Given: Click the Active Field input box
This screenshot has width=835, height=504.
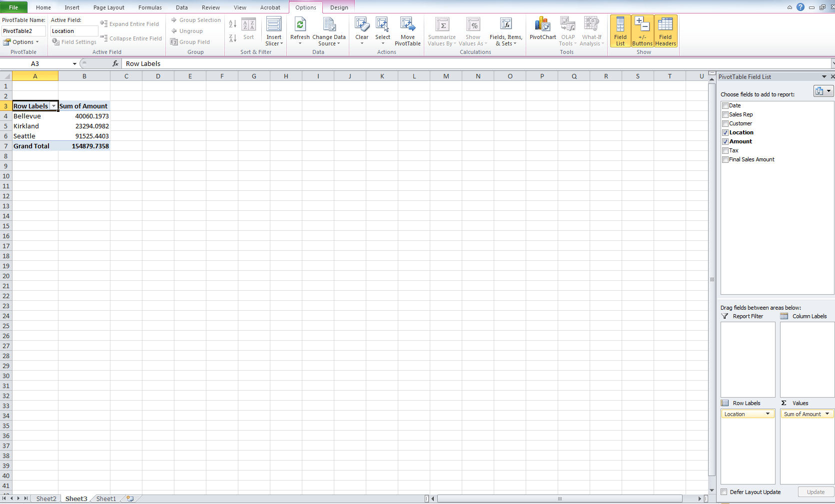Looking at the screenshot, I should click(74, 31).
